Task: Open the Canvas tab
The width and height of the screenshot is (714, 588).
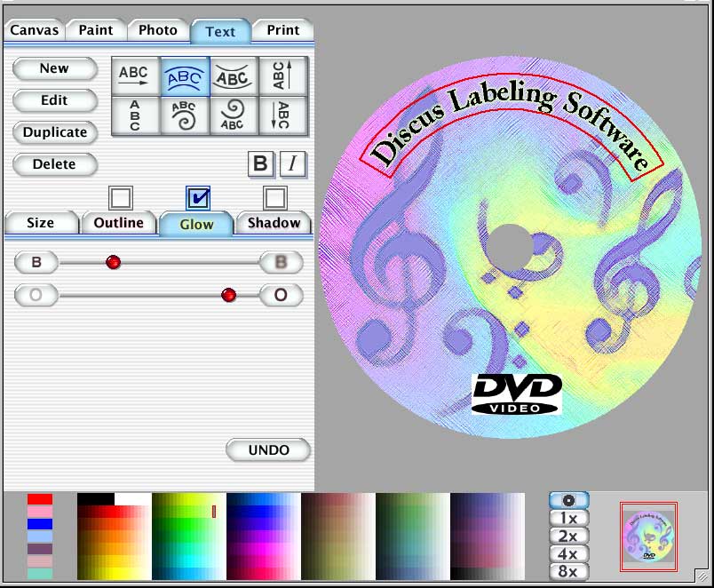Action: coord(34,30)
